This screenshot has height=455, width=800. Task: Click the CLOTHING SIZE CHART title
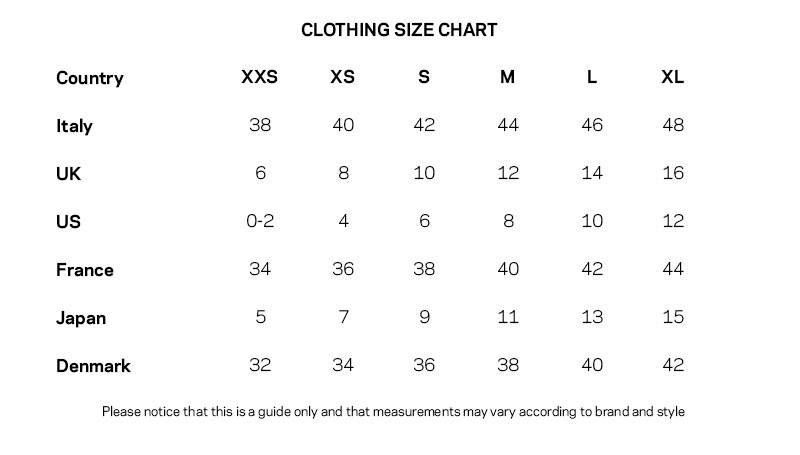point(399,30)
